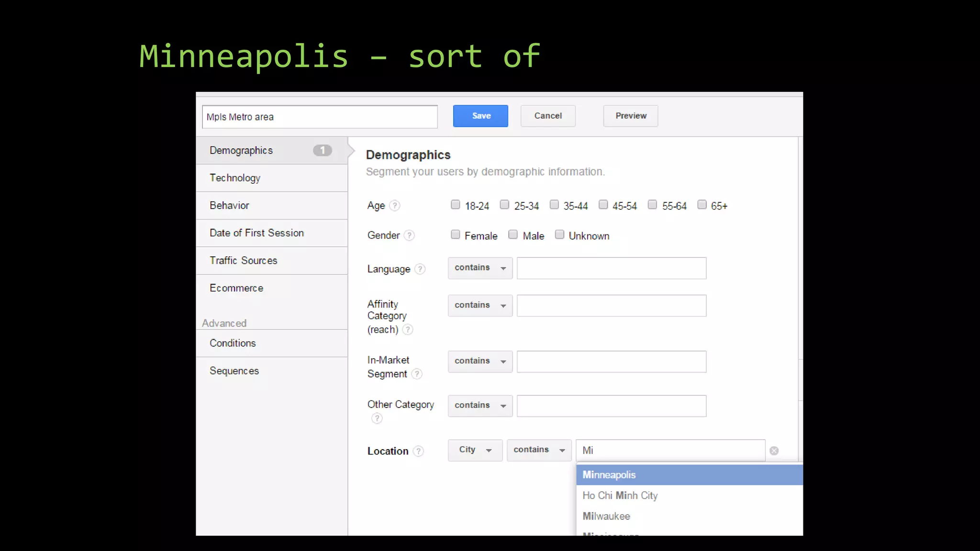This screenshot has height=551, width=980.
Task: Check the 18-24 age checkbox
Action: 455,205
